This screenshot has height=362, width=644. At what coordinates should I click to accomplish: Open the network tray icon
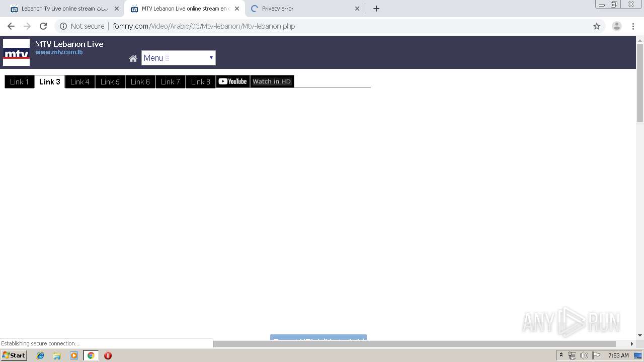(572, 355)
